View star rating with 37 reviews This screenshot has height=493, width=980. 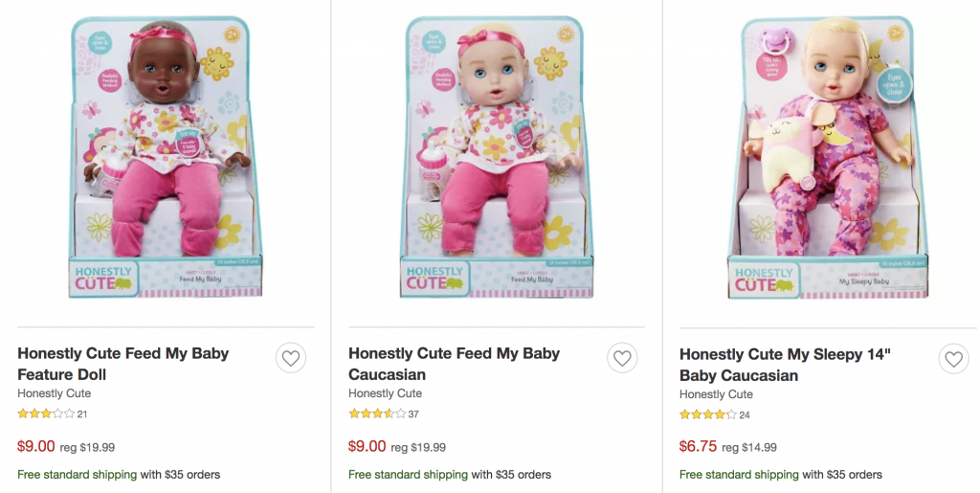coord(377,414)
